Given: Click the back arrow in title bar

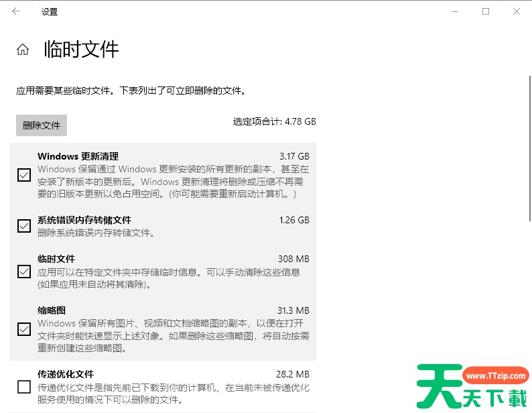Looking at the screenshot, I should pyautogui.click(x=16, y=11).
